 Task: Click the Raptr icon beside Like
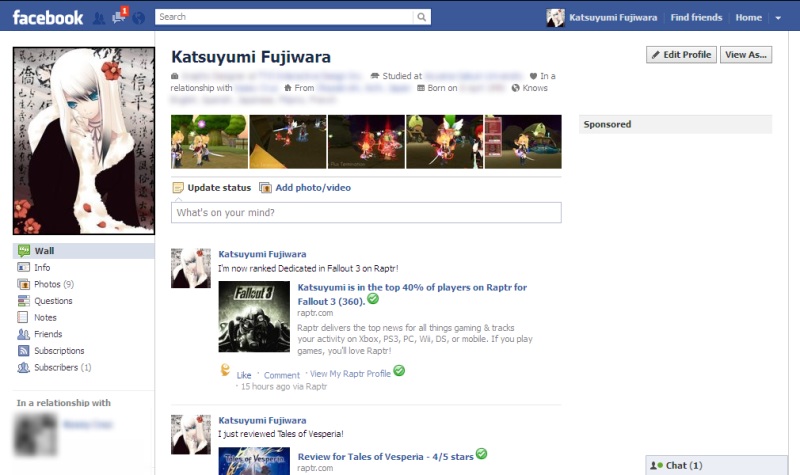coord(225,370)
